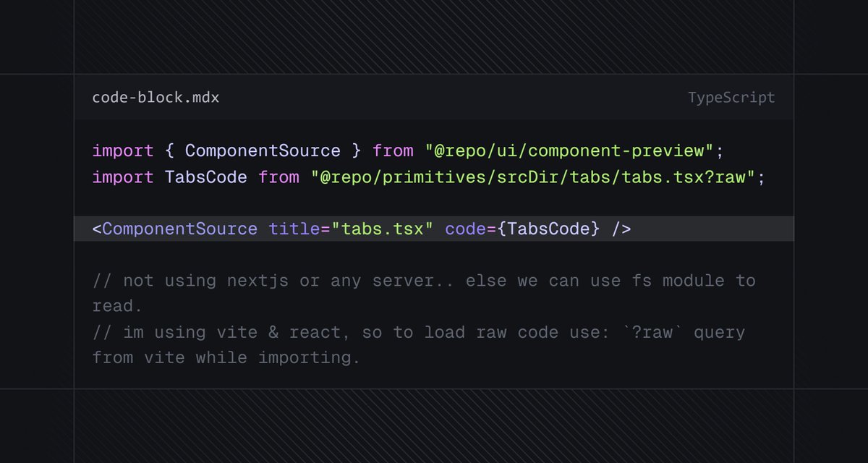Click the "@repo/primitives/srcDir/tabs/tabs.tsx?raw" string
This screenshot has height=463, width=868.
coord(533,177)
